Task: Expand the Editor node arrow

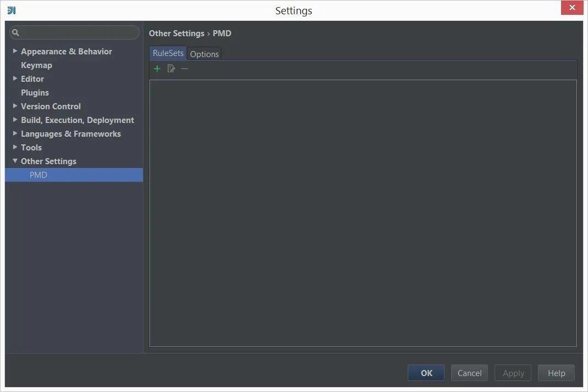Action: [15, 79]
